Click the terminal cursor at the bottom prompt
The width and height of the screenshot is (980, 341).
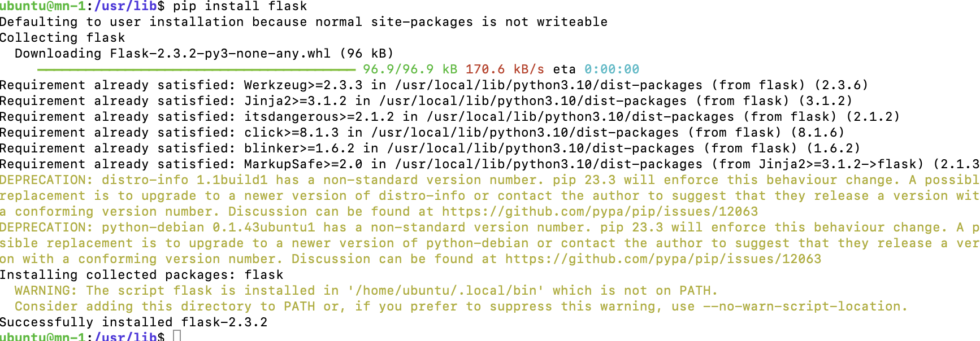coord(177,336)
